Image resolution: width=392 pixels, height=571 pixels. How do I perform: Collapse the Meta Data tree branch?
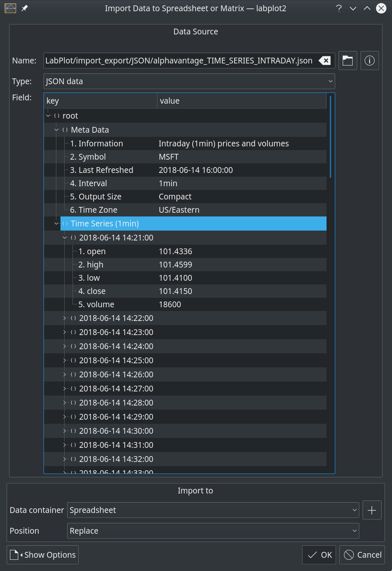pos(56,129)
